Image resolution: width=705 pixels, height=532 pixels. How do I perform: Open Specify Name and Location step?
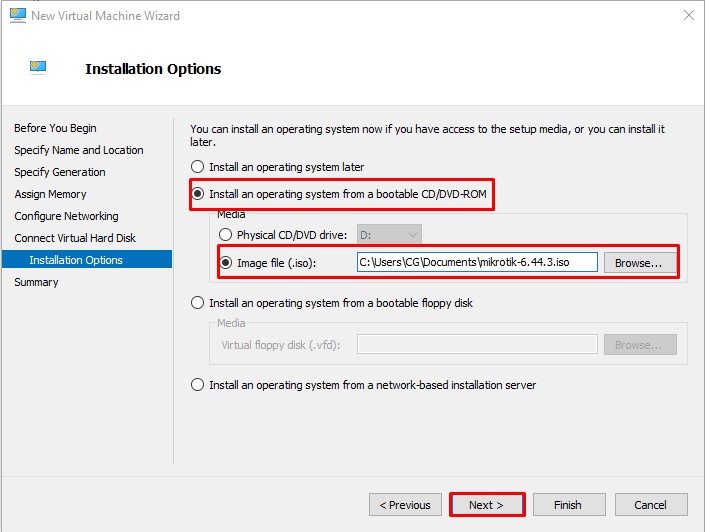point(79,150)
